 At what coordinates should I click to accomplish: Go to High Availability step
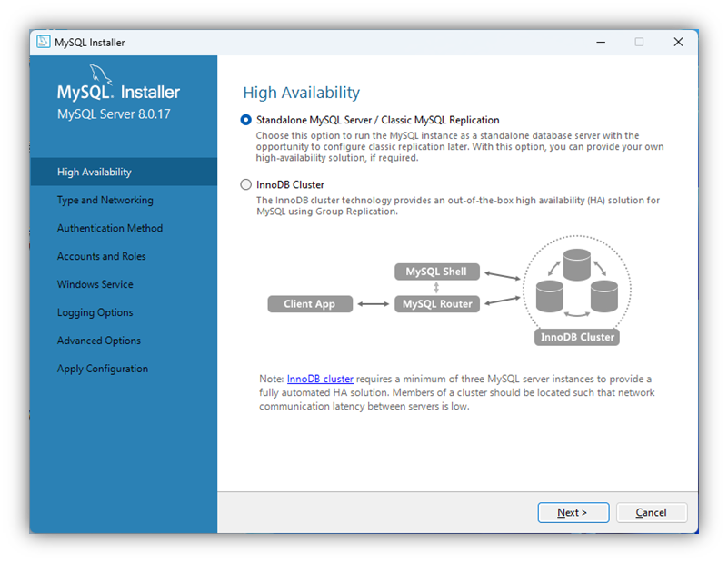coord(124,172)
